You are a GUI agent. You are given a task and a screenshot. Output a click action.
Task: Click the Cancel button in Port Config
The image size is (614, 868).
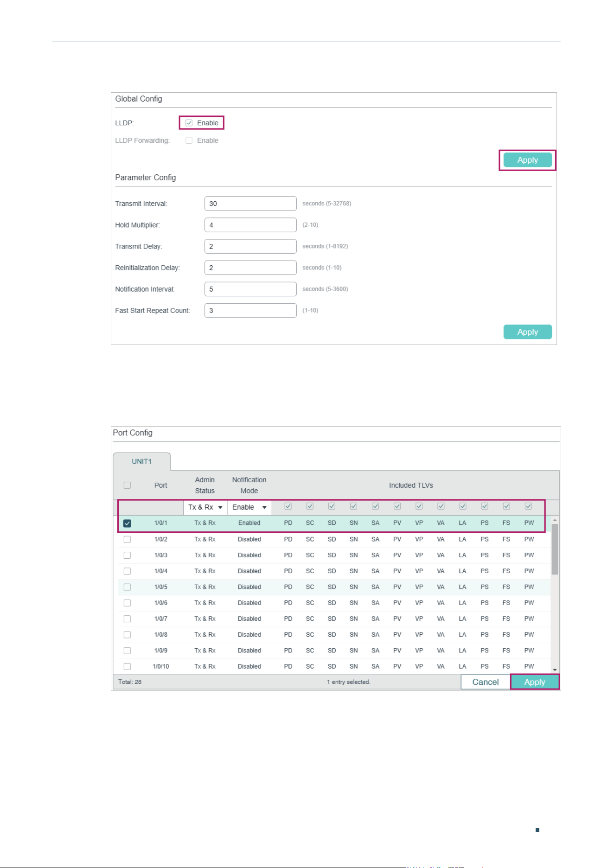coord(486,682)
